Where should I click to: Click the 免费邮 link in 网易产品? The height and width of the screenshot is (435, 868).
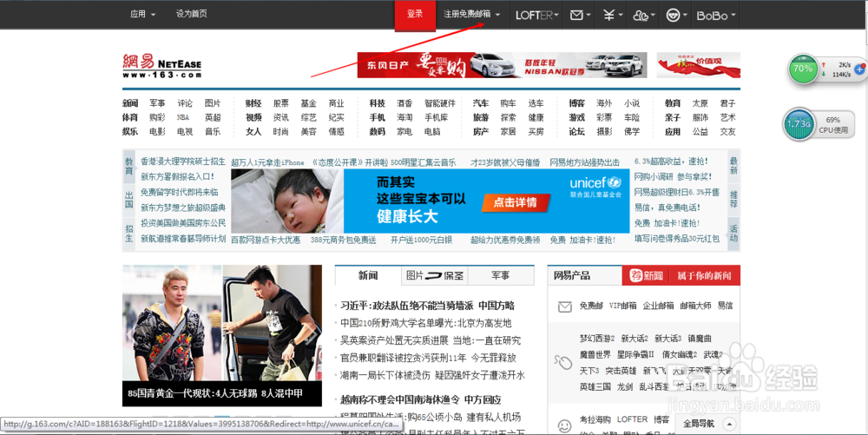click(591, 306)
